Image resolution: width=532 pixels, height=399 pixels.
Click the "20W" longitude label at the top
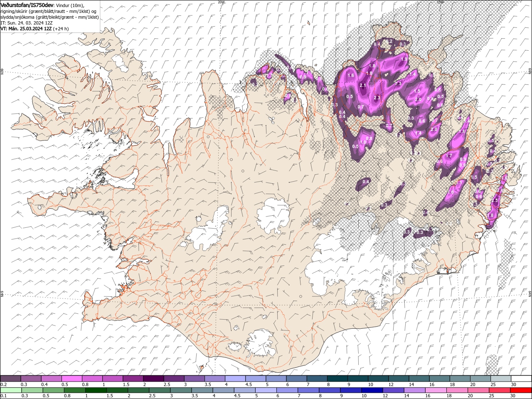[221, 2]
